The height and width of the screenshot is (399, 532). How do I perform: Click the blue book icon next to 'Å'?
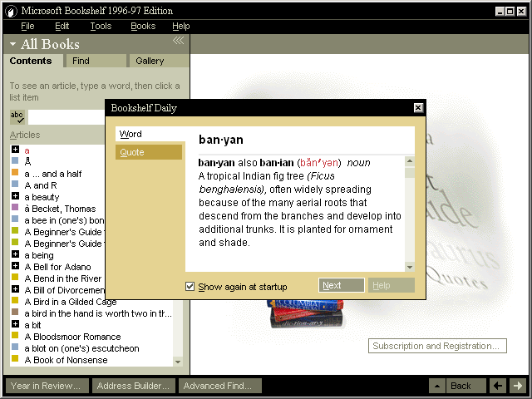pyautogui.click(x=15, y=160)
